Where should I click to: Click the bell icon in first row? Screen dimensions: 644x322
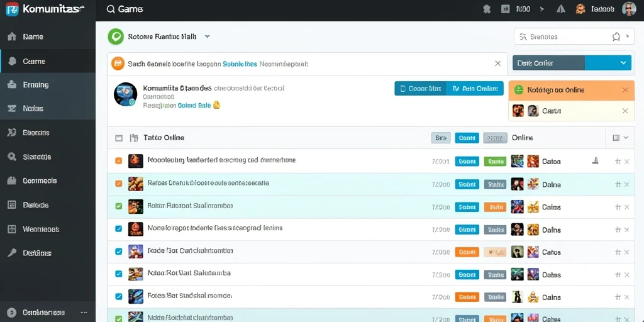click(595, 161)
